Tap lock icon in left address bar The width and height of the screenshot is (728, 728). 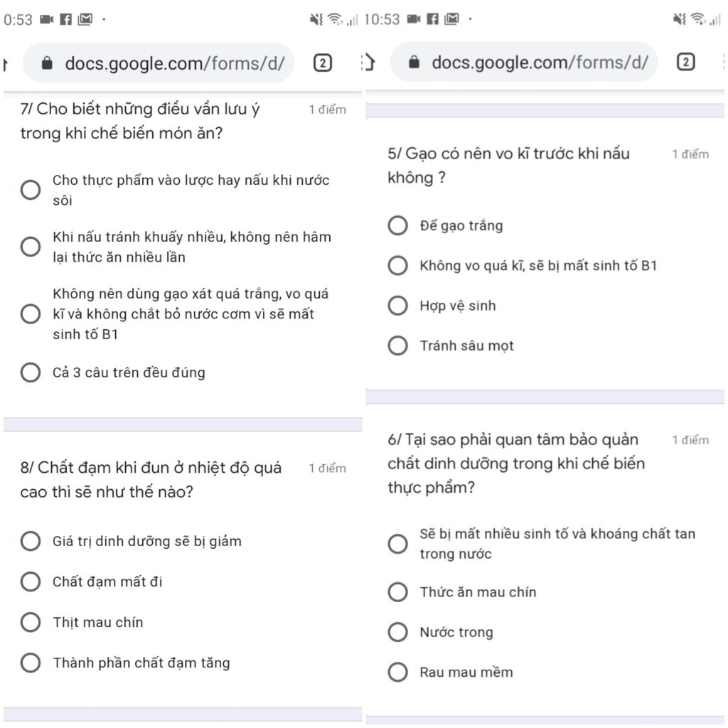48,63
